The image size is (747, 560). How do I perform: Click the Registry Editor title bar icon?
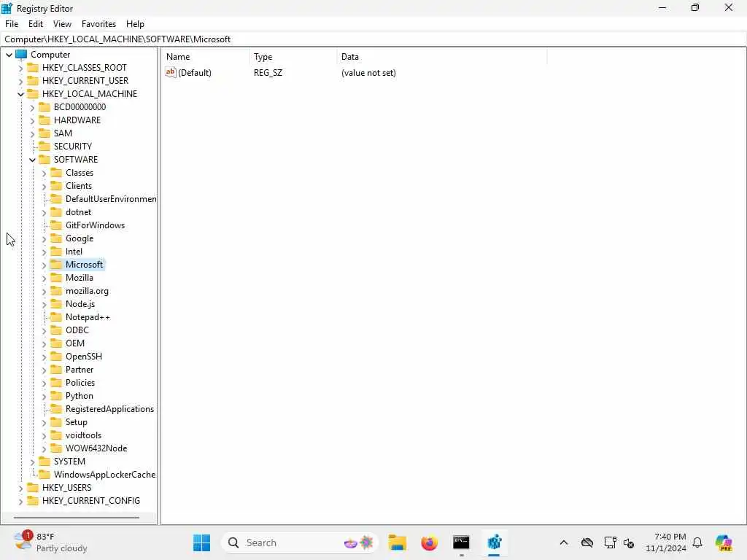7,8
